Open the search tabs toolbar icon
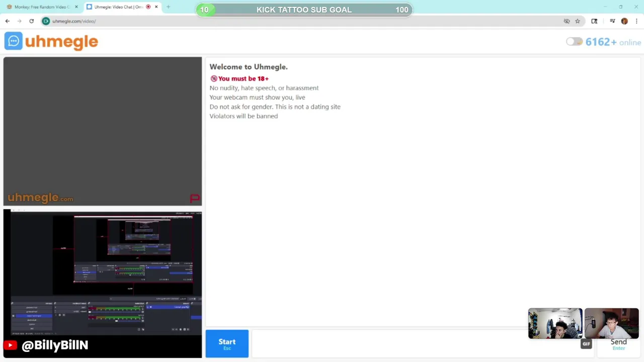The width and height of the screenshot is (644, 362). tap(594, 21)
